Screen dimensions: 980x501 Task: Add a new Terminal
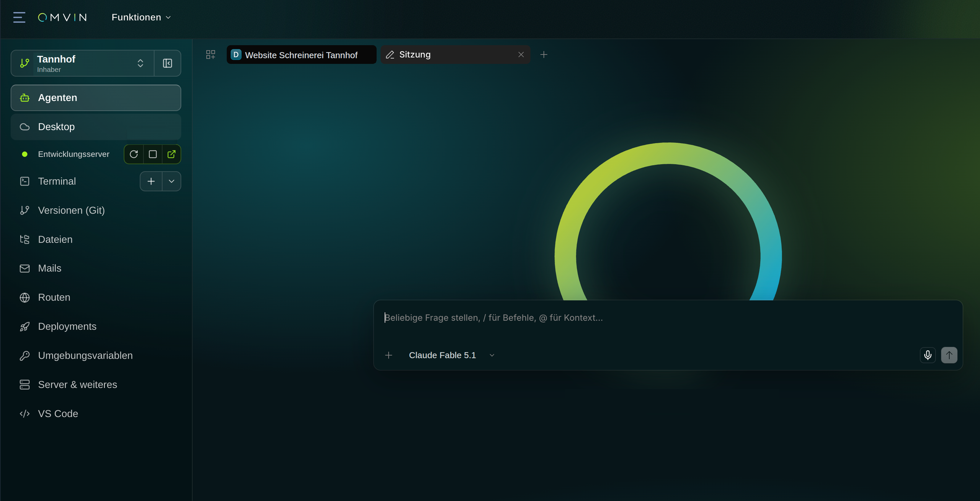click(x=151, y=181)
